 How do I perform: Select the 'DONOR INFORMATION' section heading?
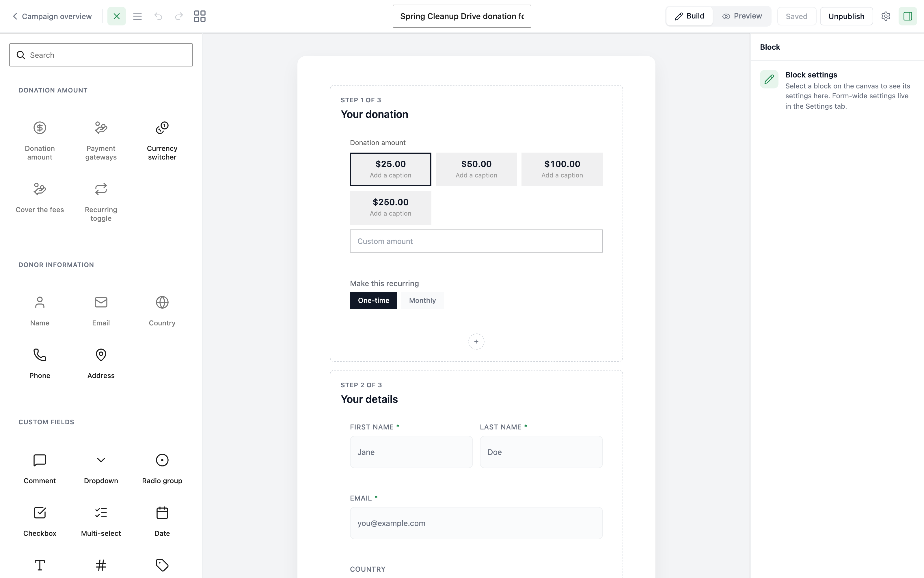coord(56,265)
